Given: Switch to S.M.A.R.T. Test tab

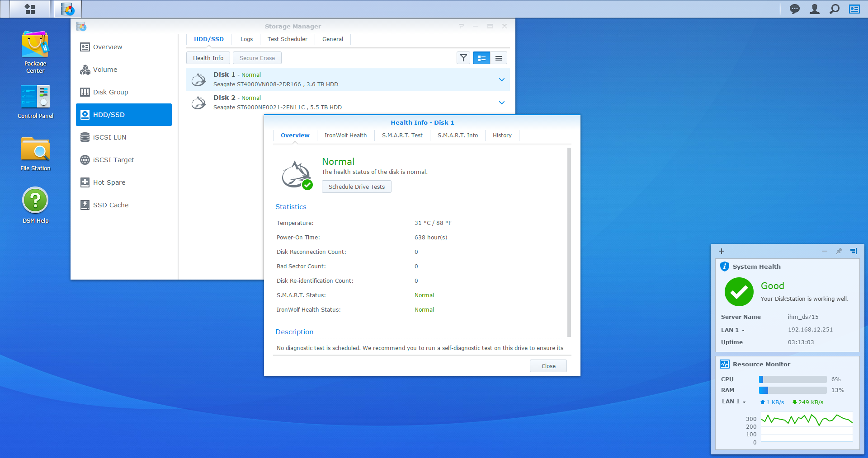Looking at the screenshot, I should (x=402, y=136).
